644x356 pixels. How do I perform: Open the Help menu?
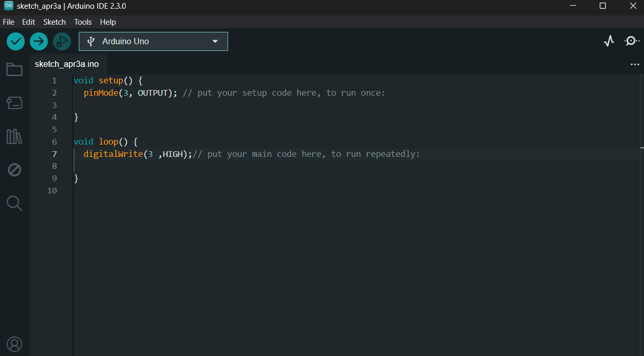pos(108,22)
